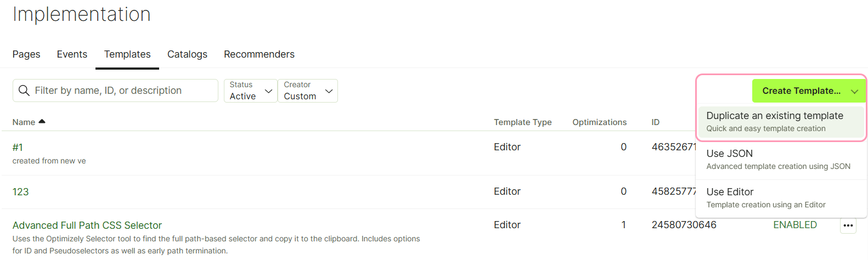Expand the Creator Custom dropdown
The width and height of the screenshot is (868, 260).
[308, 91]
